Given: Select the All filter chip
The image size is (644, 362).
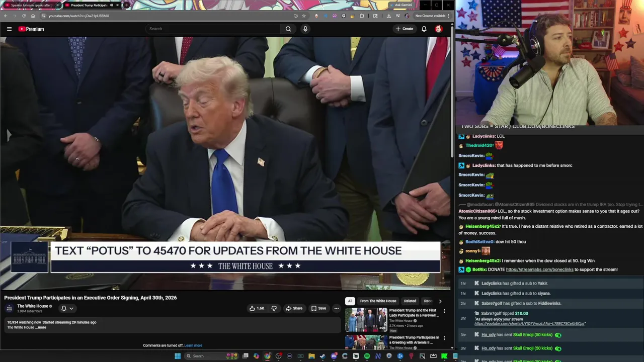Looking at the screenshot, I should tap(350, 301).
